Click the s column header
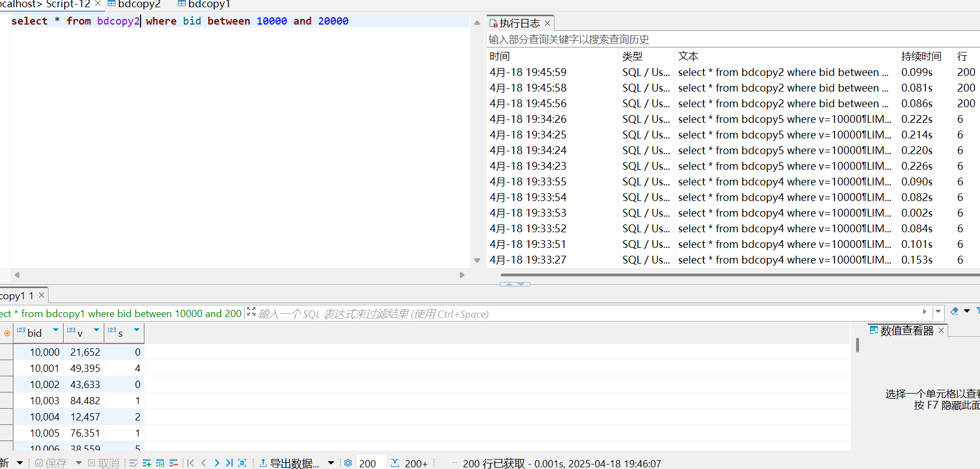The image size is (980, 469). [124, 333]
